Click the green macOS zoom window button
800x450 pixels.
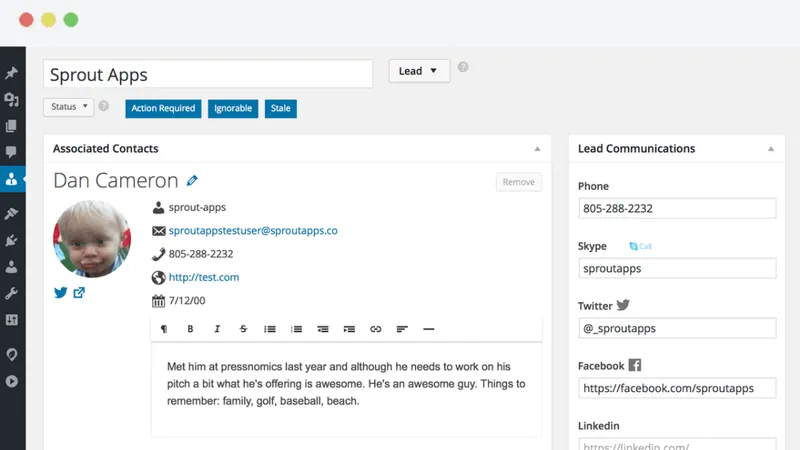(x=71, y=20)
